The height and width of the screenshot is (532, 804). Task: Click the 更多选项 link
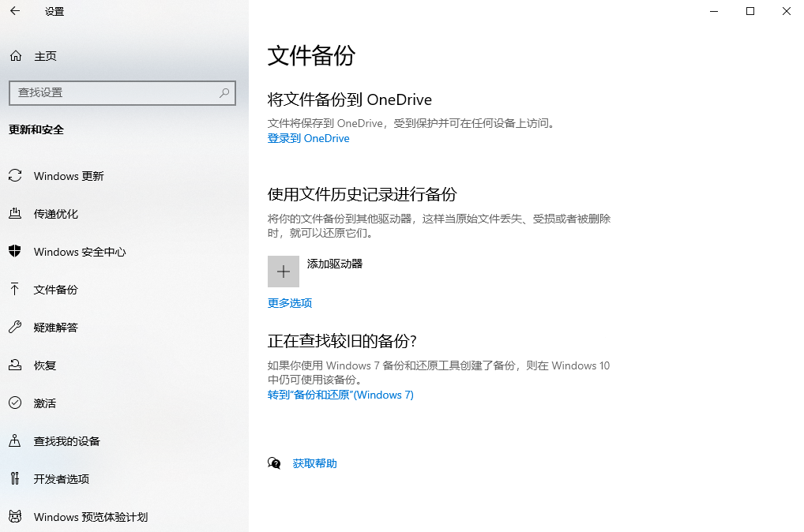[x=289, y=302]
